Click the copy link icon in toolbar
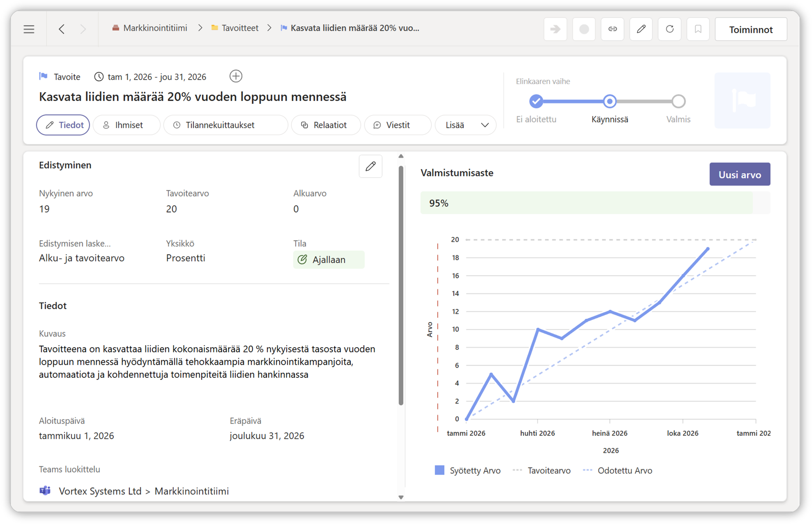812x524 pixels. [x=612, y=29]
